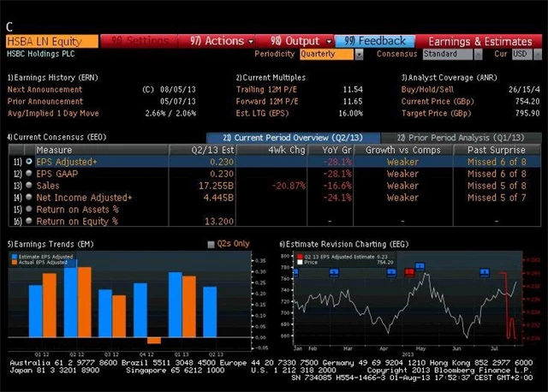Select the Sales radio button
This screenshot has width=548, height=392.
pos(29,185)
